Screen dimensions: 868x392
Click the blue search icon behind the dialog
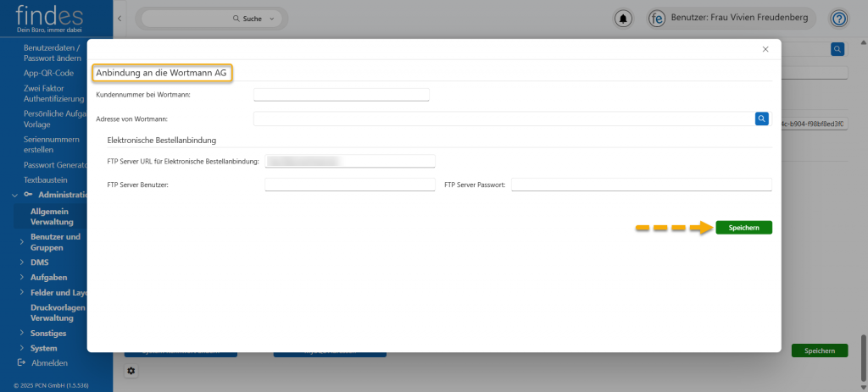837,50
